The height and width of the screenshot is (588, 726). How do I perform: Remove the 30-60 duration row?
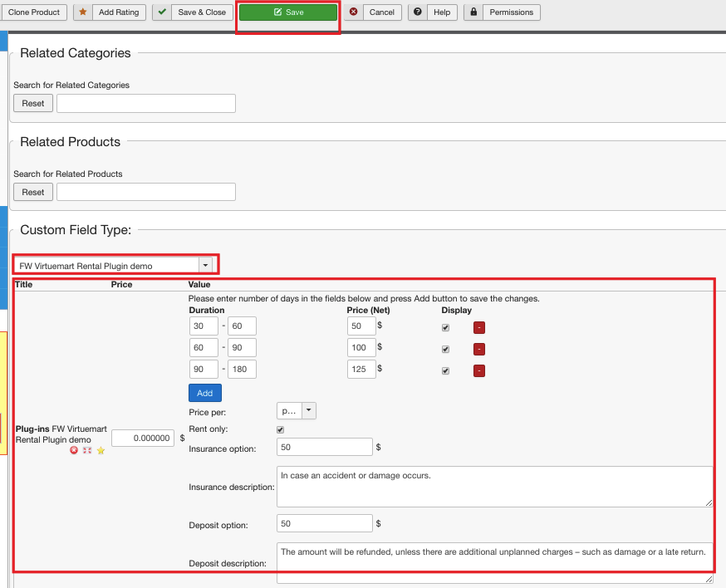(479, 328)
